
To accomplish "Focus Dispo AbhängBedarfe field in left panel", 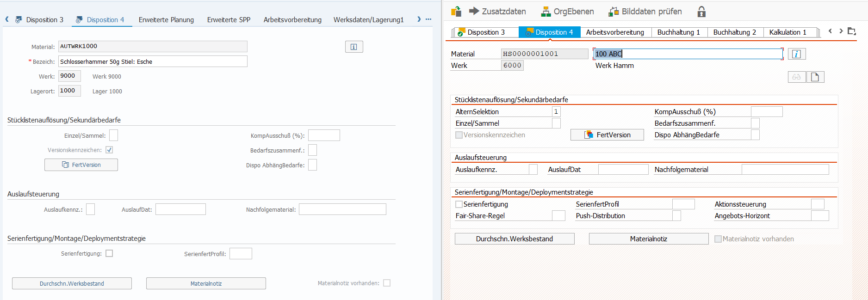I will (x=312, y=165).
